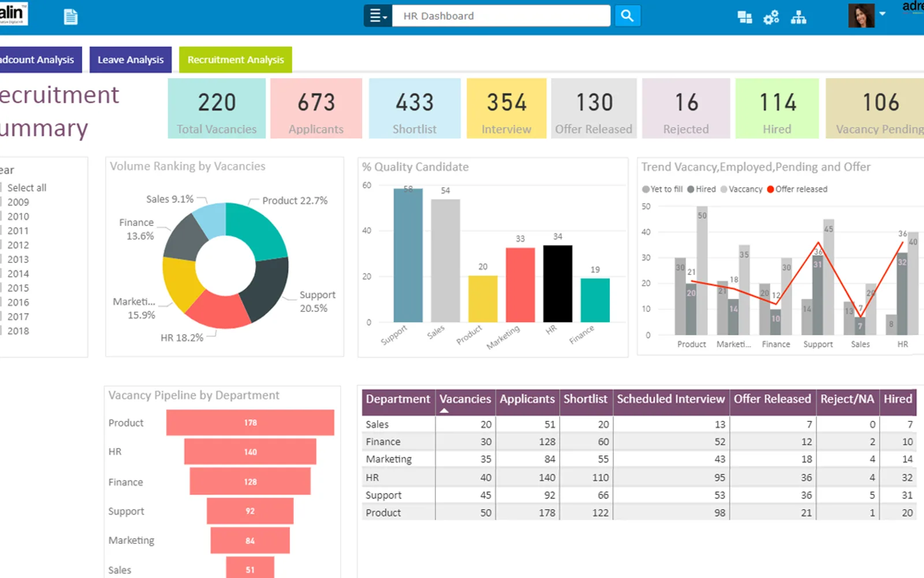Select year 2018 in the year filter
Image resolution: width=924 pixels, height=578 pixels.
pos(18,331)
